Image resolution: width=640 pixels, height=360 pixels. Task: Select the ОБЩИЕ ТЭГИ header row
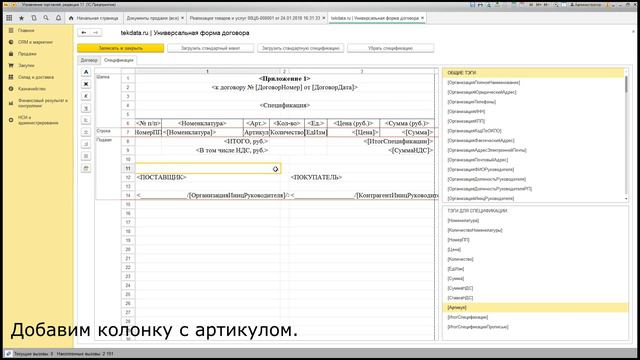point(533,73)
